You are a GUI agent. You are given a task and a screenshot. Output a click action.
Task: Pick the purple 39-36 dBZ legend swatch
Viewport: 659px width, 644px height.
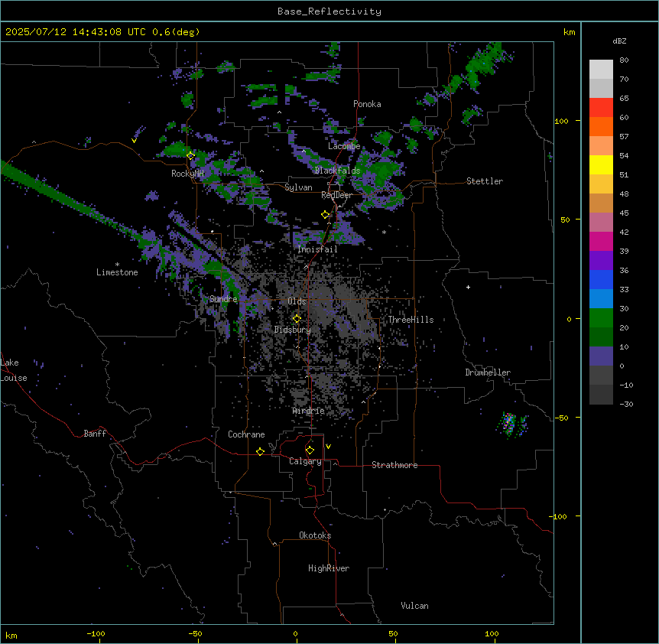tap(601, 261)
